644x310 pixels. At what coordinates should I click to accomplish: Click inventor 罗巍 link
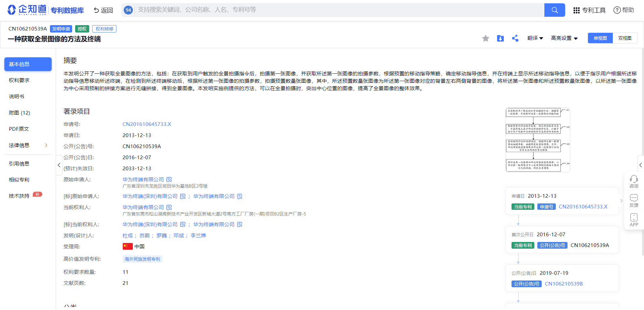point(162,236)
